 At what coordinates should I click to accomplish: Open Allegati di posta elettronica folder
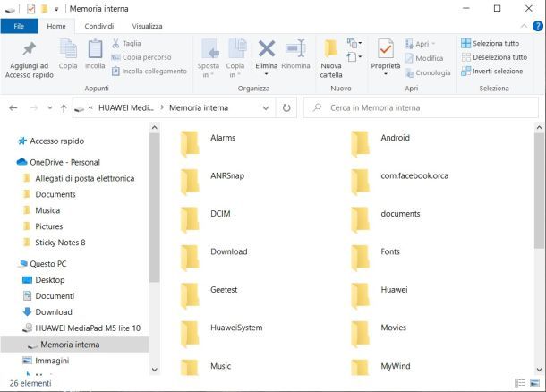tap(79, 178)
